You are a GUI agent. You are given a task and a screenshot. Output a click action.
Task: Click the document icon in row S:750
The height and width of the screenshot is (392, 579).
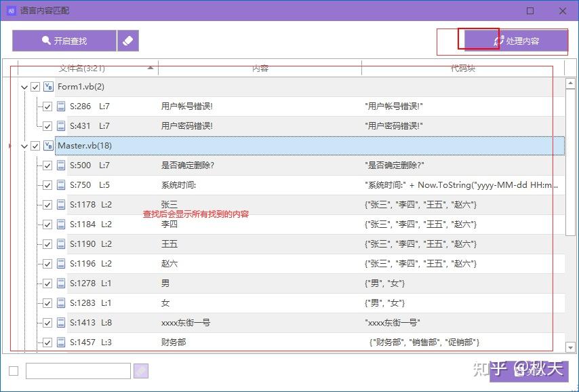point(61,184)
